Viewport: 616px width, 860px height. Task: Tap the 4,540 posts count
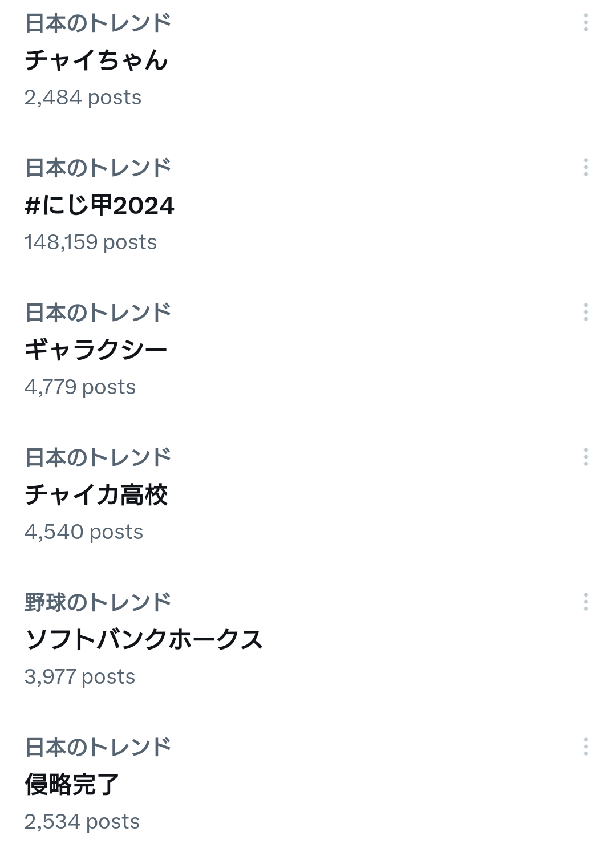click(84, 532)
